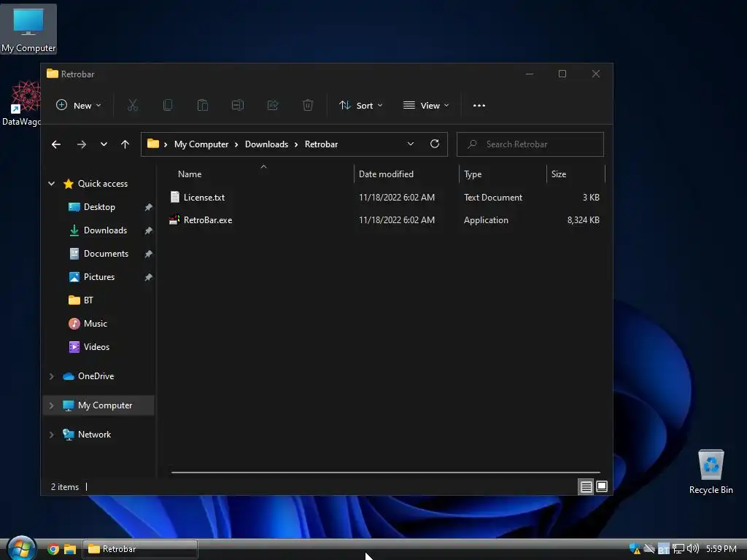Click the Paste clipboard icon

[203, 105]
